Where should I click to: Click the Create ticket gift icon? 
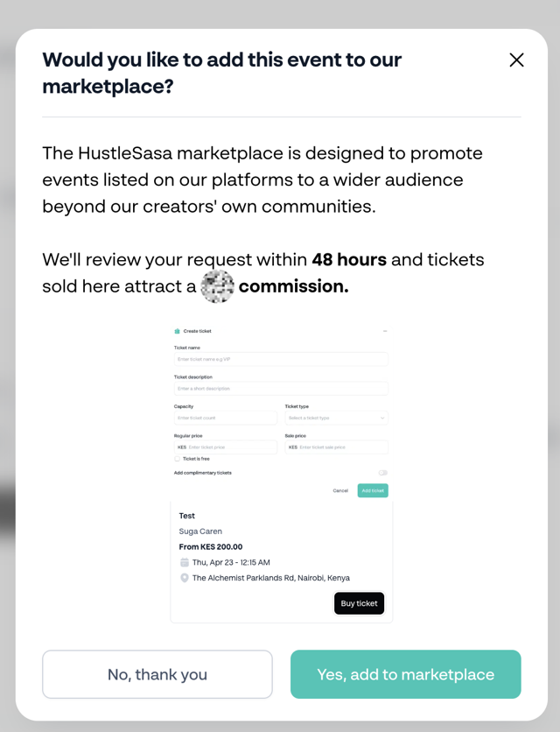177,331
